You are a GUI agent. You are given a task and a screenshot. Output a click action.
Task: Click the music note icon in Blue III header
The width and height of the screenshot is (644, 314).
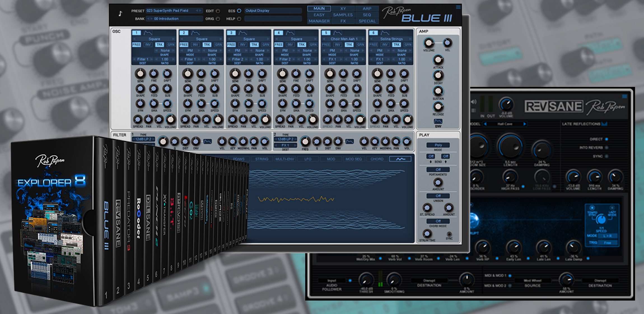120,14
